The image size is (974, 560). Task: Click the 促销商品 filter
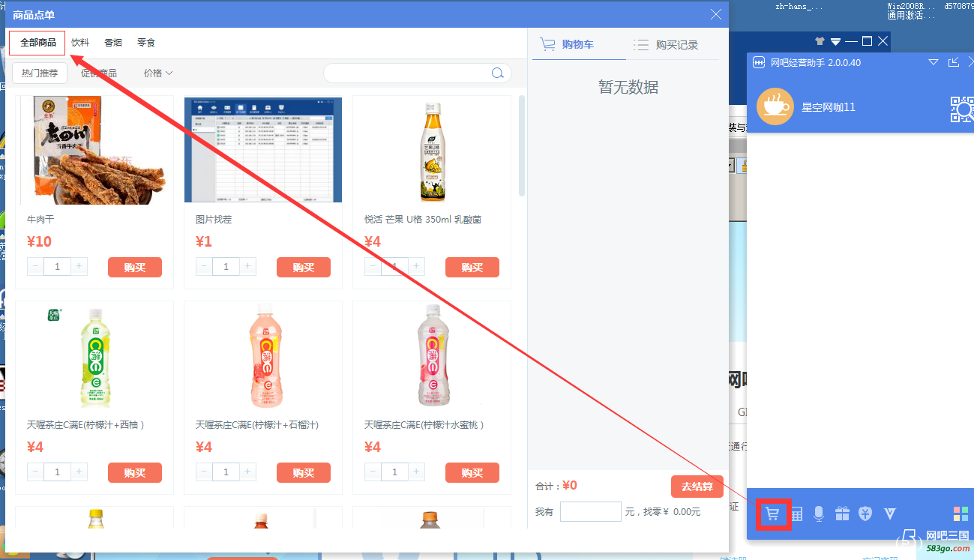pyautogui.click(x=99, y=73)
